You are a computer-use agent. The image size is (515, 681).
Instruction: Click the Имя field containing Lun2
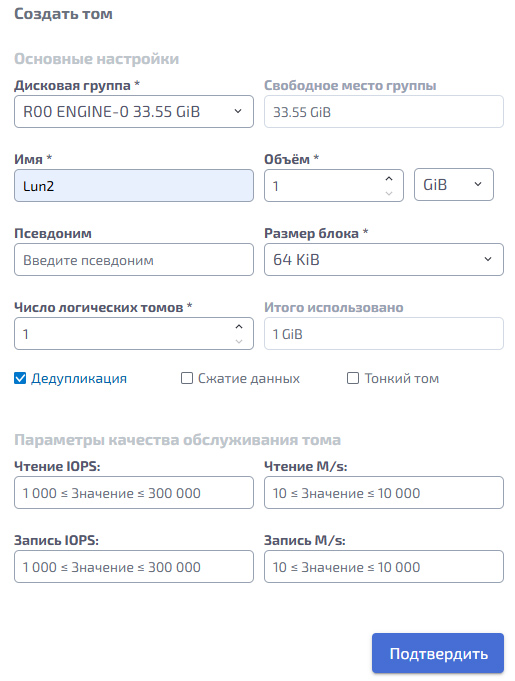[134, 186]
